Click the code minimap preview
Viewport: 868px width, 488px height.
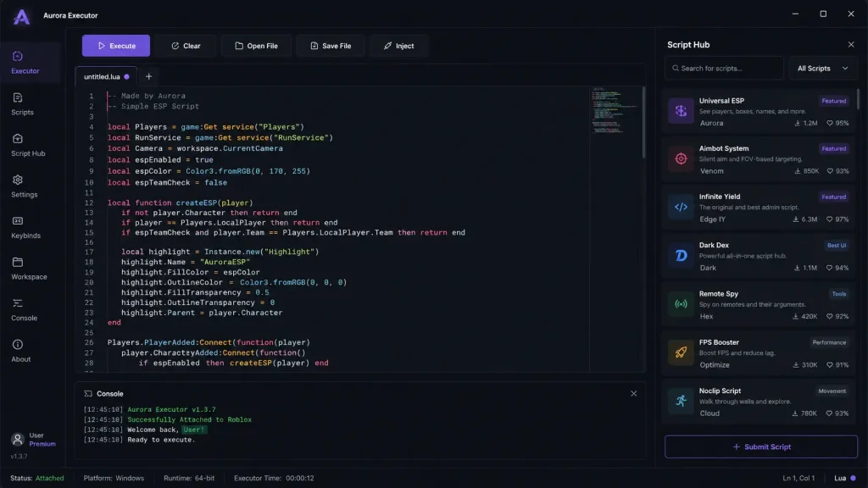pyautogui.click(x=614, y=111)
